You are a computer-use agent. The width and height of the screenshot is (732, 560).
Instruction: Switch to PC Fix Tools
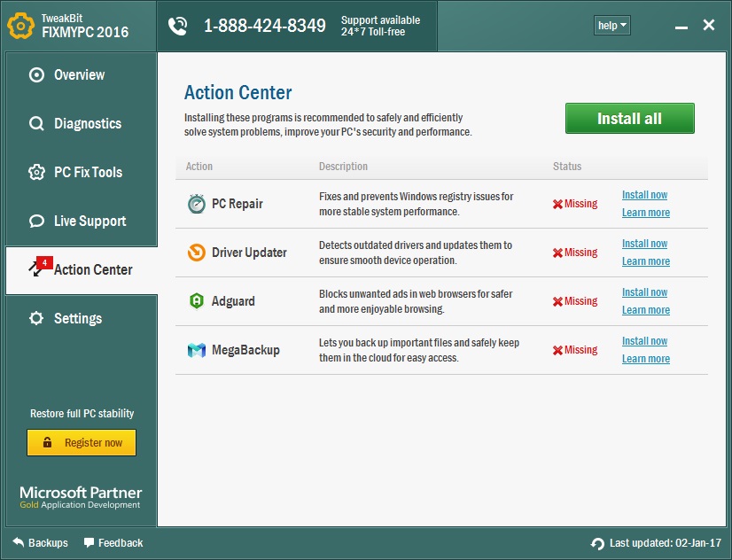(x=88, y=173)
